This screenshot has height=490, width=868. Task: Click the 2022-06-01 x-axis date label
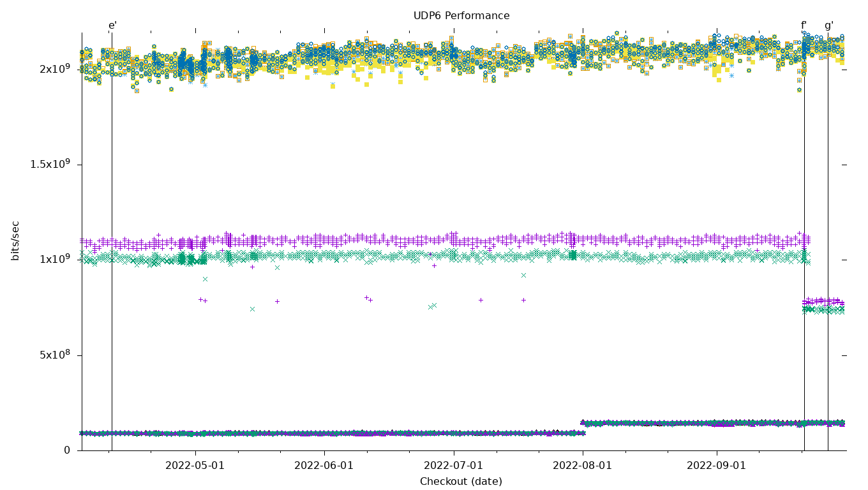pyautogui.click(x=324, y=466)
